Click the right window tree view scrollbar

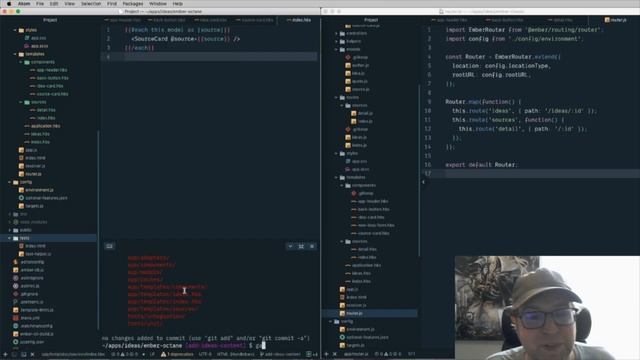tap(419, 170)
